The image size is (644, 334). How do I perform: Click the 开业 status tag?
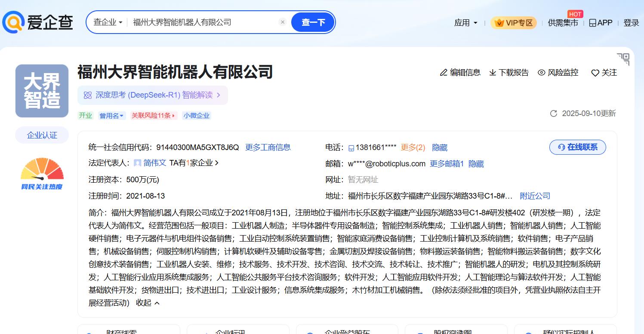pyautogui.click(x=85, y=116)
